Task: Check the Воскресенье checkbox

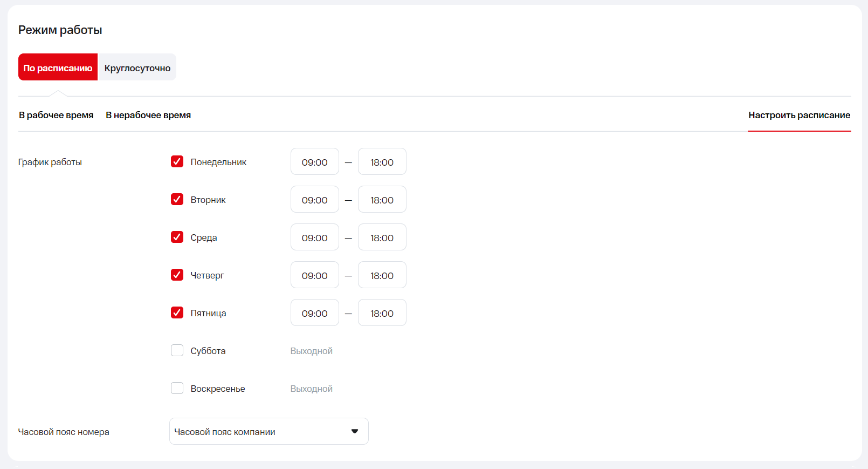Action: [177, 388]
